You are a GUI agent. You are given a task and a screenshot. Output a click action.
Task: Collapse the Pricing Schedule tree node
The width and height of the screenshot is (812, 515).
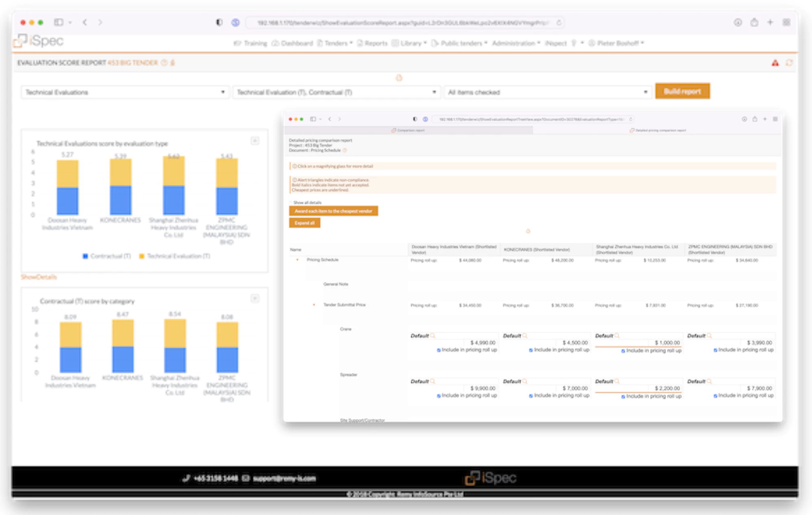(297, 260)
